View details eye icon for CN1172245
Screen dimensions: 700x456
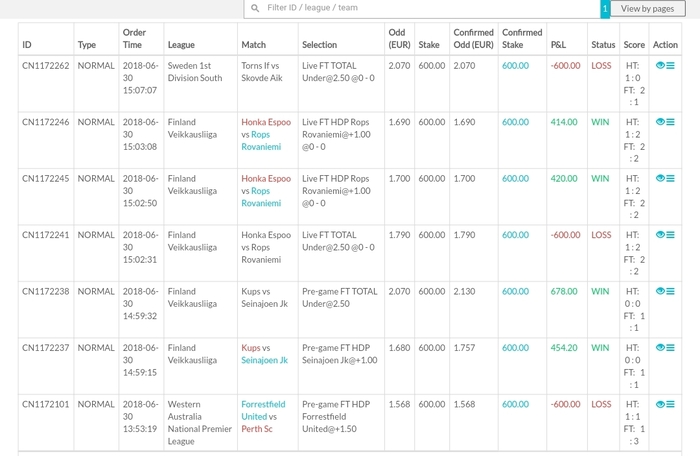click(x=660, y=178)
